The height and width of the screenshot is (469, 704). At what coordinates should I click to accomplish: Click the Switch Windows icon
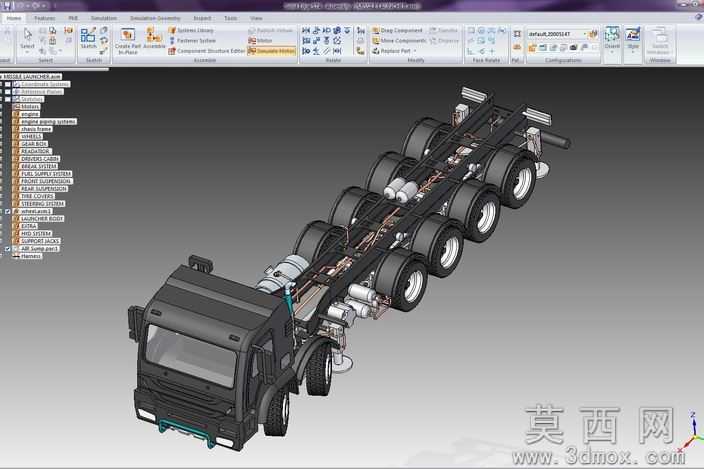click(660, 35)
